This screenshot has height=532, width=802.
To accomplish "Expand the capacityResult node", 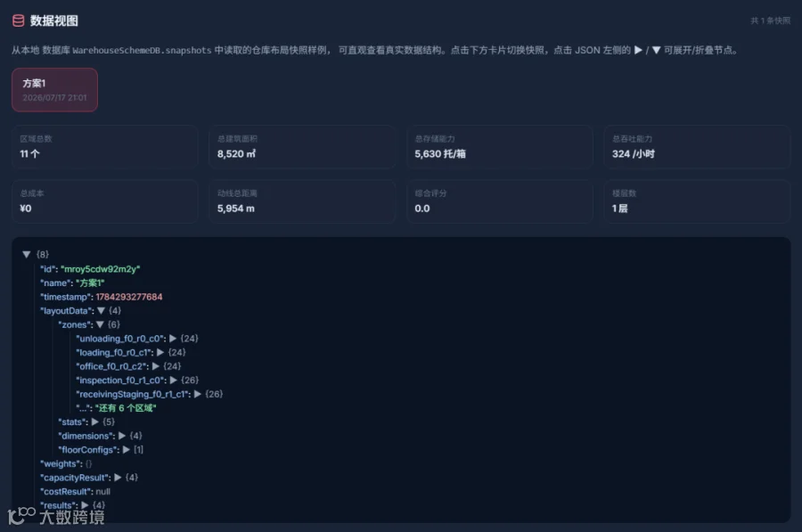I will 118,478.
